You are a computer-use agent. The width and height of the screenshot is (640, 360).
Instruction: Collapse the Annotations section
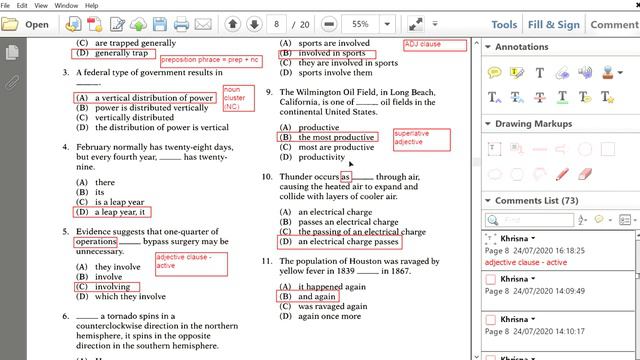click(x=488, y=47)
